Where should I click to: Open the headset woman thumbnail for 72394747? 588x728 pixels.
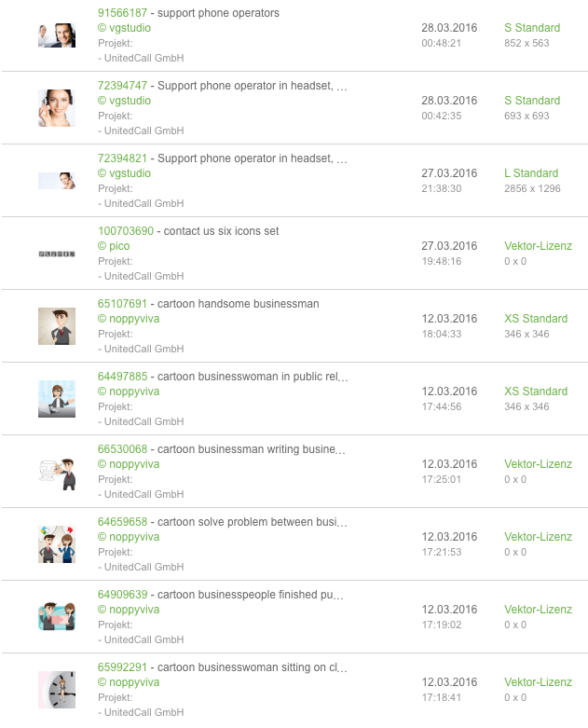(x=57, y=108)
